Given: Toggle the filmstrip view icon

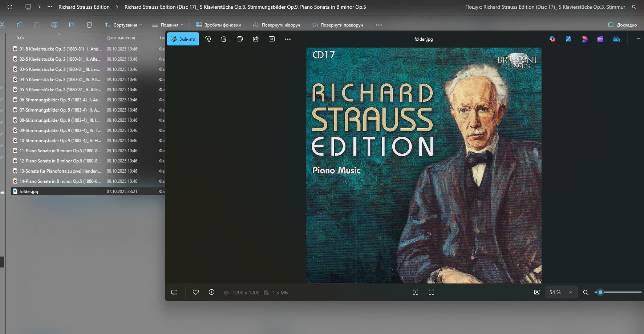Looking at the screenshot, I should [x=174, y=292].
